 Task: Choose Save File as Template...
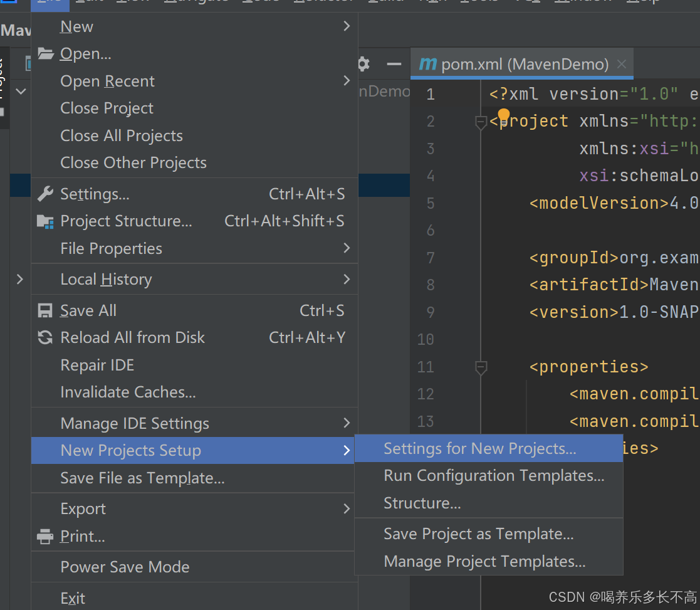tap(193, 478)
